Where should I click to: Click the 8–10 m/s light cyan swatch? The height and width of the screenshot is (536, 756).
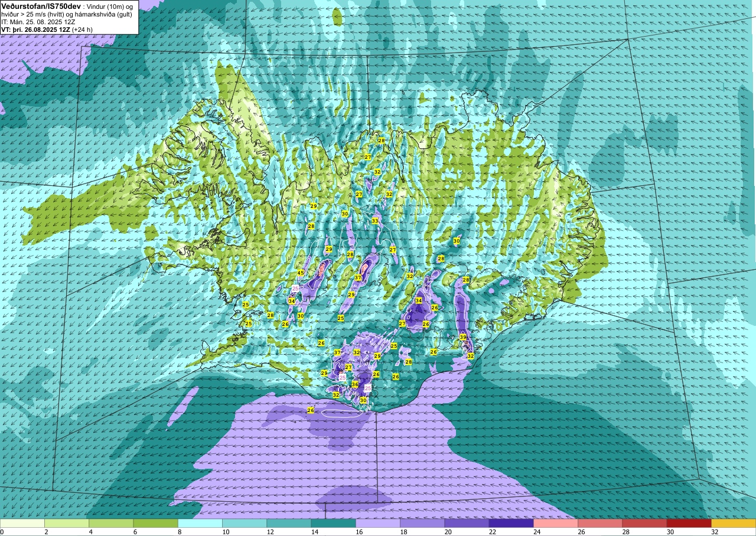click(x=200, y=523)
